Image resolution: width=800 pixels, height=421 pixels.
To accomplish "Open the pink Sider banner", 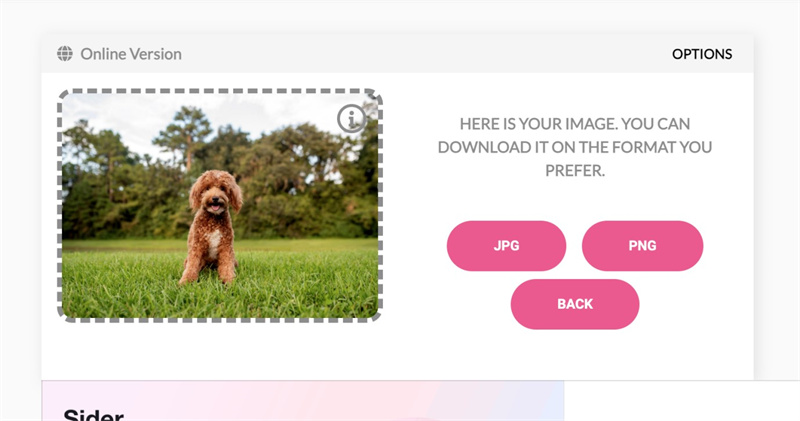I will point(303,401).
